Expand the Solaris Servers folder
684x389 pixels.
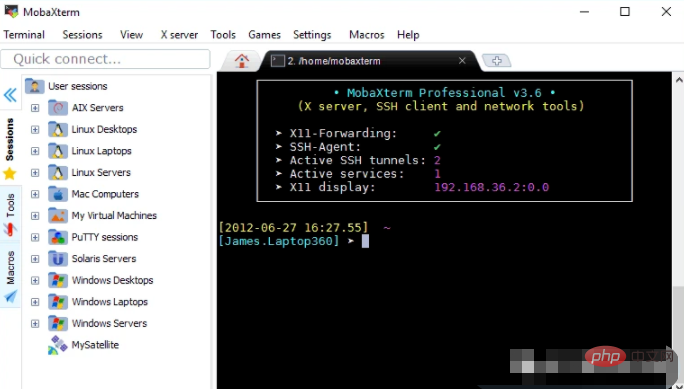tap(35, 259)
